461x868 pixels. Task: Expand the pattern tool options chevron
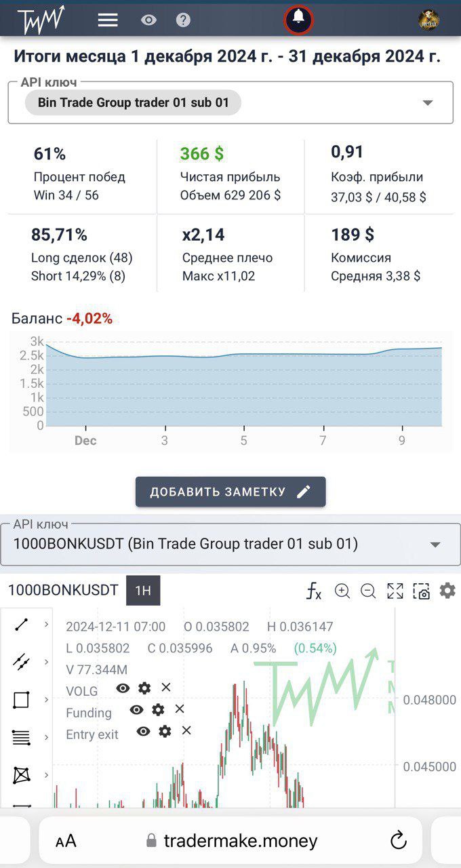pyautogui.click(x=46, y=774)
